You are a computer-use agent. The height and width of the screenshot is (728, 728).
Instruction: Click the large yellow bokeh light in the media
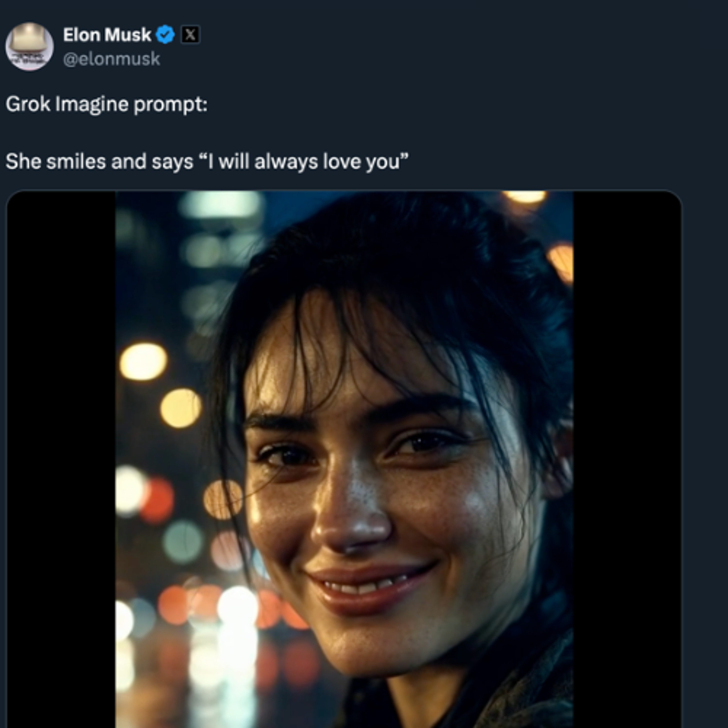143,361
